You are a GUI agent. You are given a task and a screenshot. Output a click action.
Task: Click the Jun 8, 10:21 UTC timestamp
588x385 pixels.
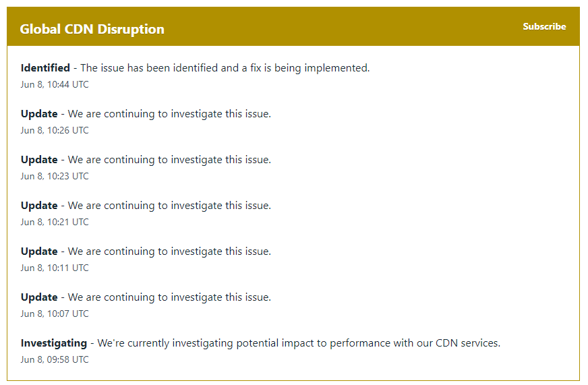point(55,222)
